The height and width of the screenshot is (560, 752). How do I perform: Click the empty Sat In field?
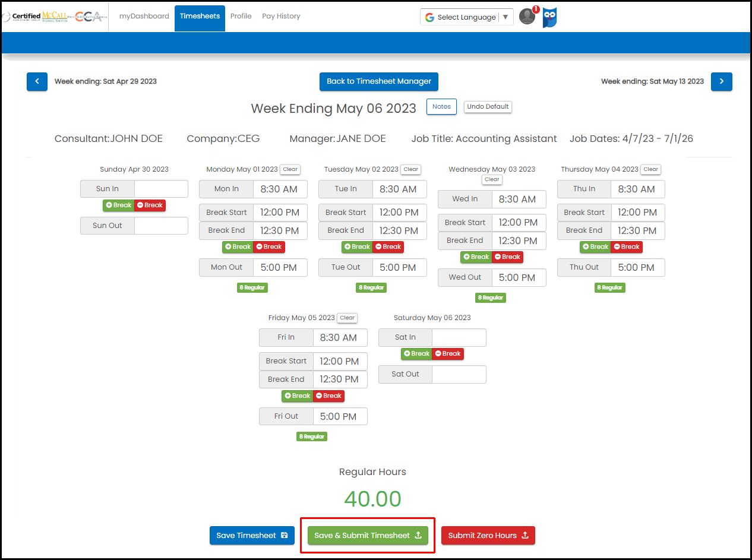[x=459, y=338]
